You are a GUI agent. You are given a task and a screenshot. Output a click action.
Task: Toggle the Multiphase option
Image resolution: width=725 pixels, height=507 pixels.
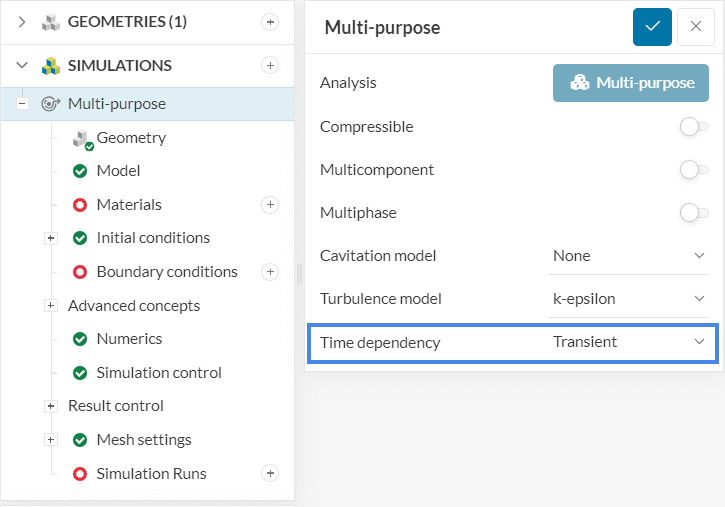[x=689, y=212]
